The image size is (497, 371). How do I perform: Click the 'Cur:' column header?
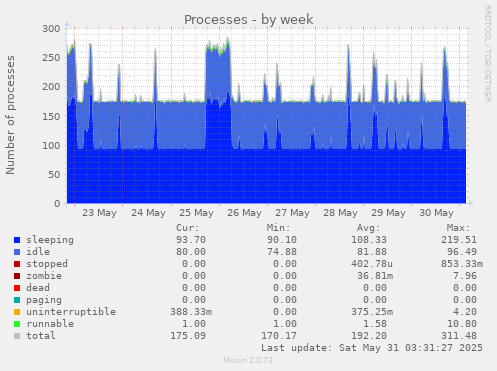pos(188,228)
